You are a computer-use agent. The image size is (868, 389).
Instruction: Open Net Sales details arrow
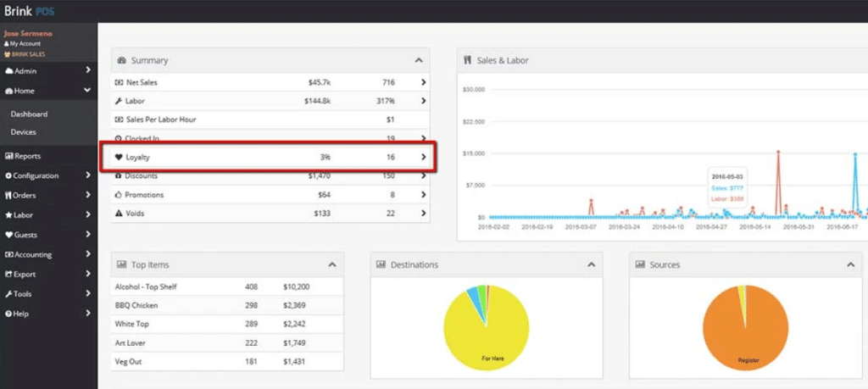423,82
